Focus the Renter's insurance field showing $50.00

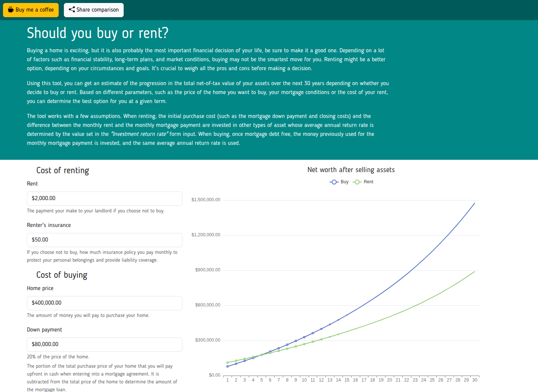(x=105, y=240)
